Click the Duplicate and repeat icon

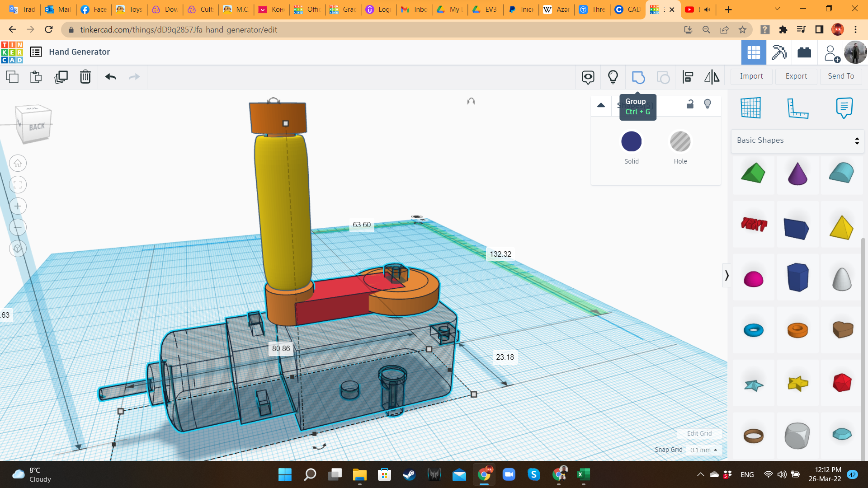[x=61, y=77]
